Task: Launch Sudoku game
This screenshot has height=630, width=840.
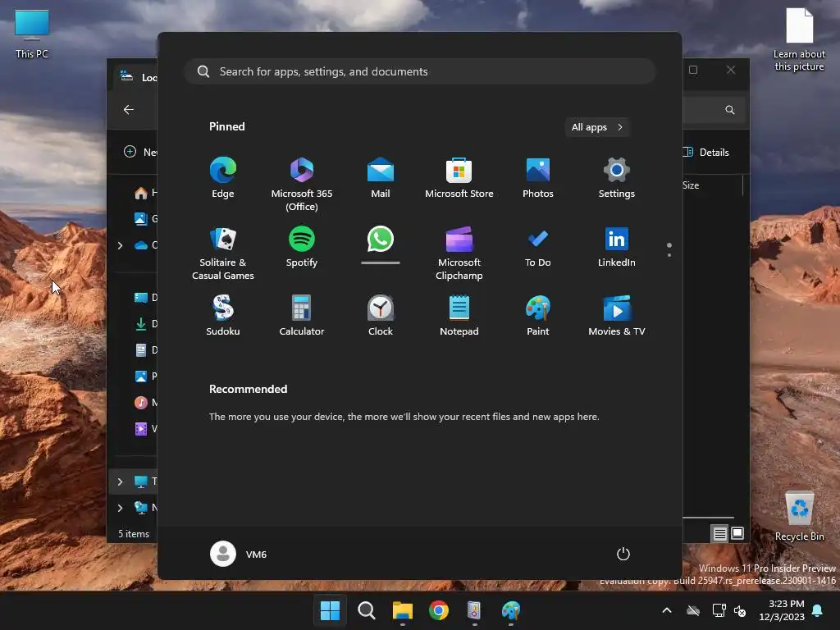Action: [223, 316]
